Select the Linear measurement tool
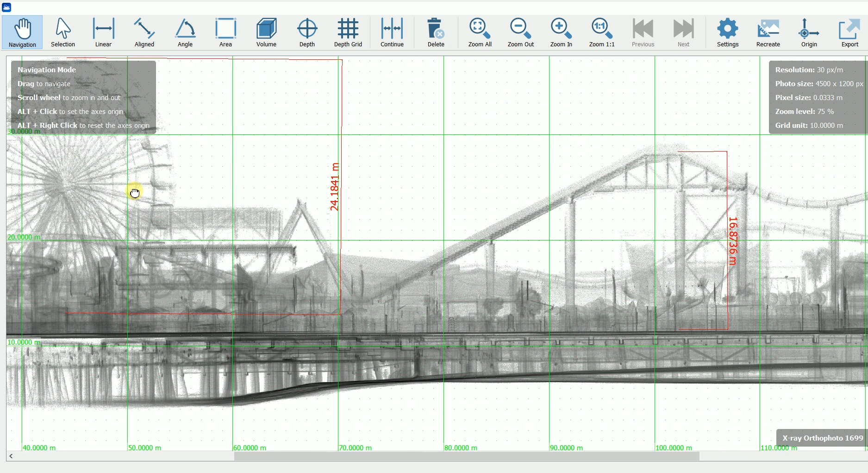Image resolution: width=868 pixels, height=473 pixels. (x=103, y=32)
